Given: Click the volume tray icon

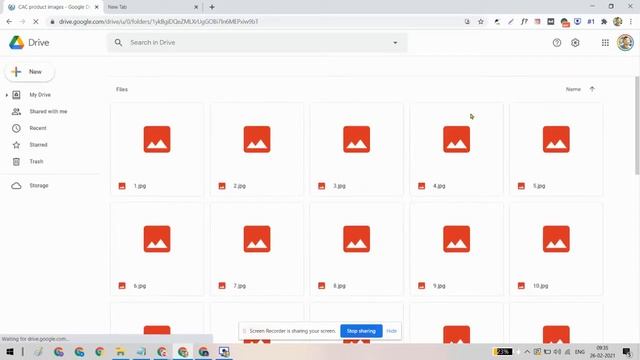Looking at the screenshot, I should coord(557,352).
